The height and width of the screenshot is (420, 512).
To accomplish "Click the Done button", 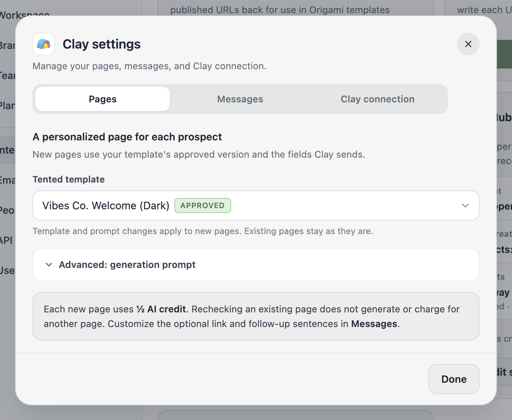I will 454,379.
